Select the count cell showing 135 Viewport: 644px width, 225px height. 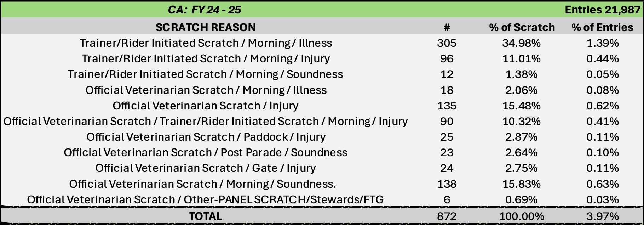point(447,106)
